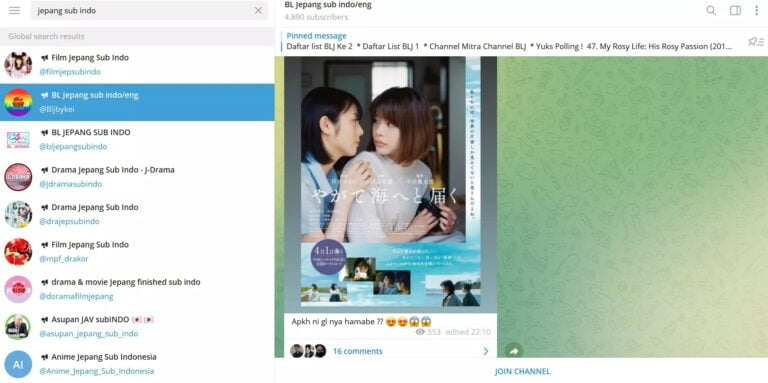Click the channel title header

point(328,5)
